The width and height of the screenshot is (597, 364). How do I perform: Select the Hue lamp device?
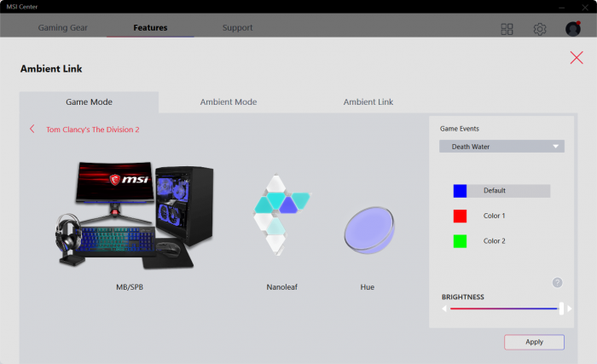click(x=369, y=230)
